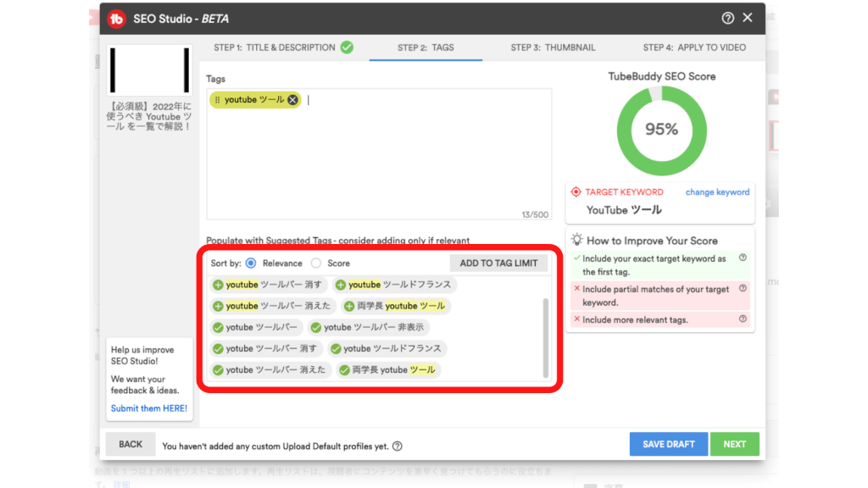Click the TubeBuddy logo icon
The width and height of the screenshot is (868, 488).
click(118, 18)
